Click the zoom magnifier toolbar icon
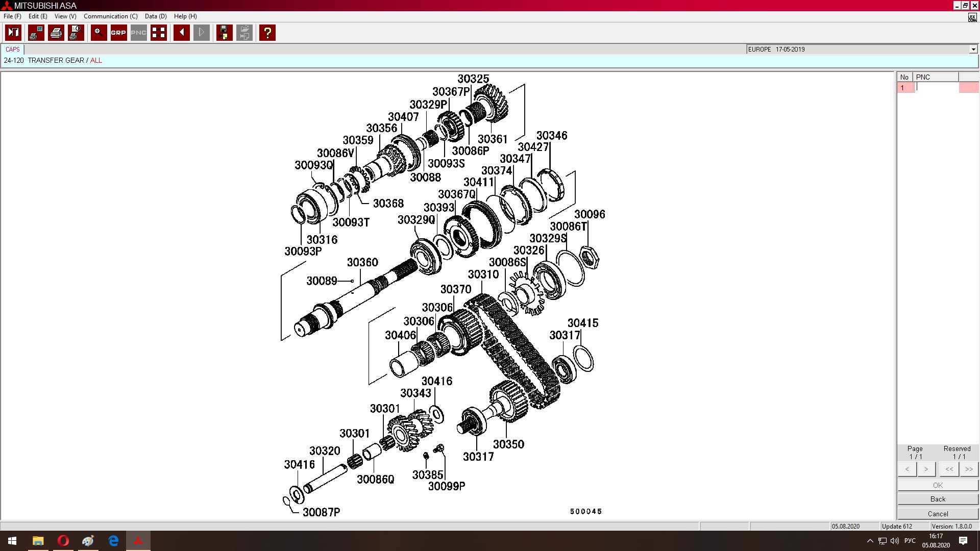This screenshot has height=551, width=980. coord(99,33)
